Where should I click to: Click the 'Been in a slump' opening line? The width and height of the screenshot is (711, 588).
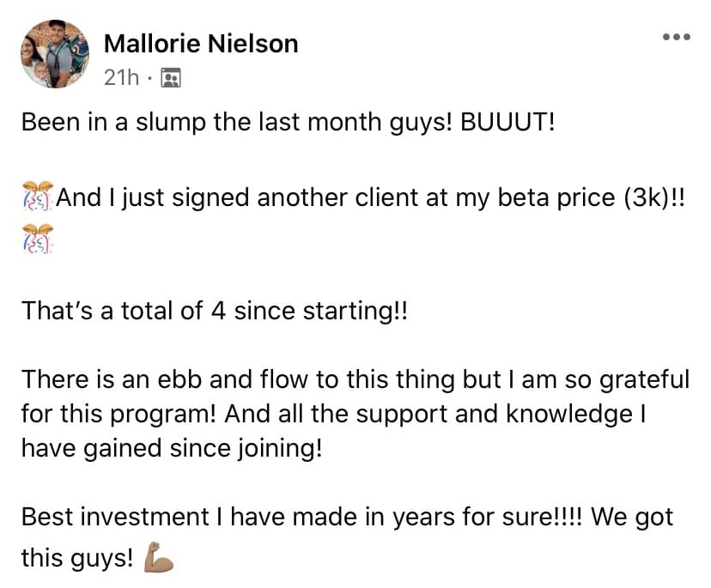288,123
